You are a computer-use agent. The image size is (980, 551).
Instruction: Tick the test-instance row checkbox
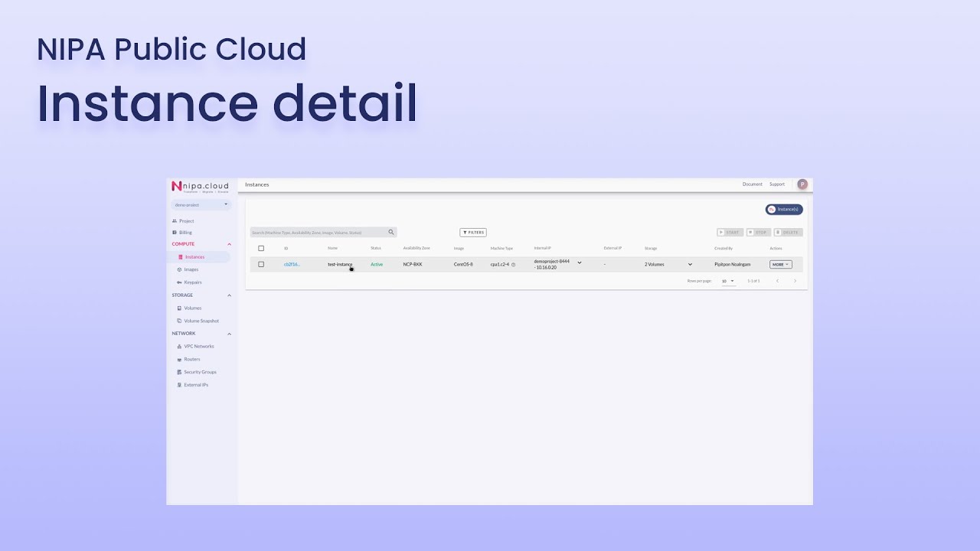[261, 264]
